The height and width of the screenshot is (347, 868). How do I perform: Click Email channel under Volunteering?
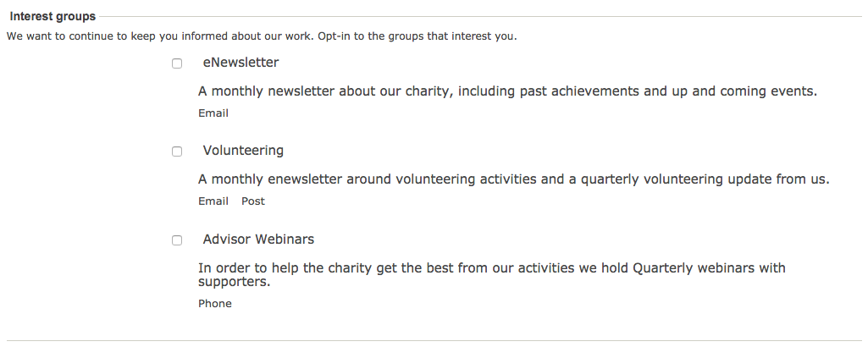click(213, 201)
